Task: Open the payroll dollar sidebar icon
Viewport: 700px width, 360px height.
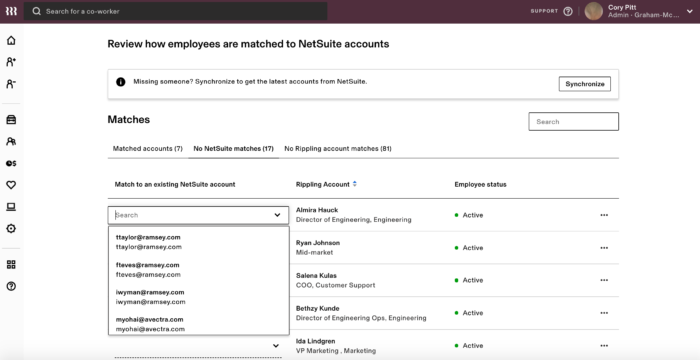Action: [11, 163]
